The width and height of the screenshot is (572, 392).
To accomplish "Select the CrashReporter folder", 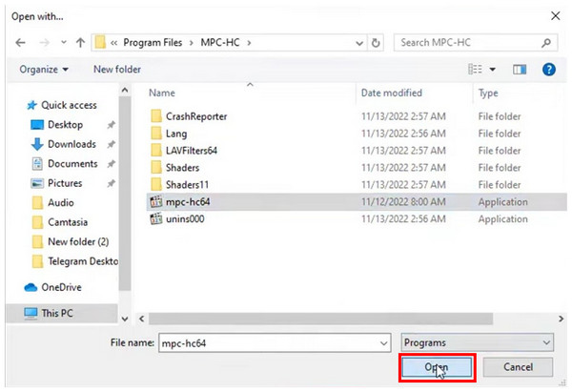I will point(196,116).
